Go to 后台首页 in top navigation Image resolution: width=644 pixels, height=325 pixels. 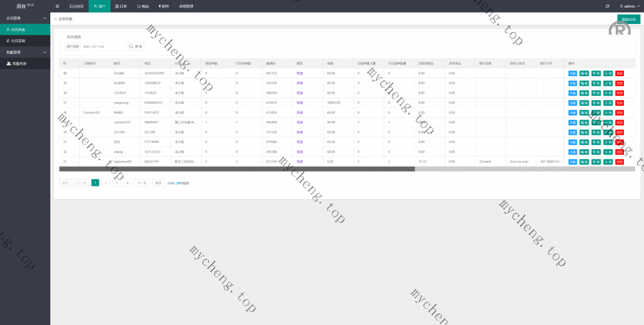[76, 6]
